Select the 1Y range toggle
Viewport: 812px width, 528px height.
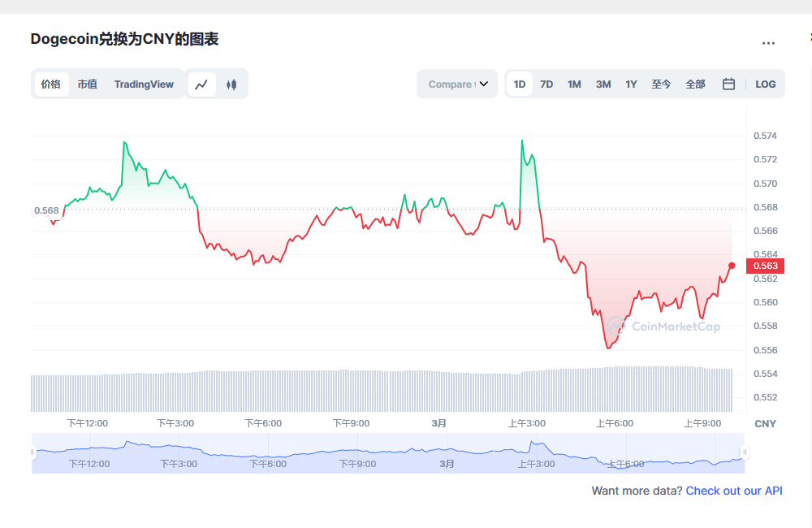pyautogui.click(x=631, y=84)
